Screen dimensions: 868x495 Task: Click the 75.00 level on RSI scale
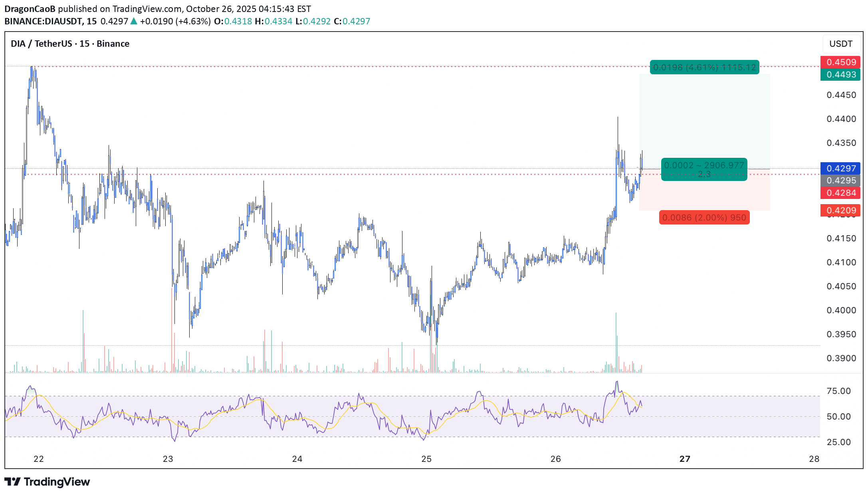pos(838,391)
